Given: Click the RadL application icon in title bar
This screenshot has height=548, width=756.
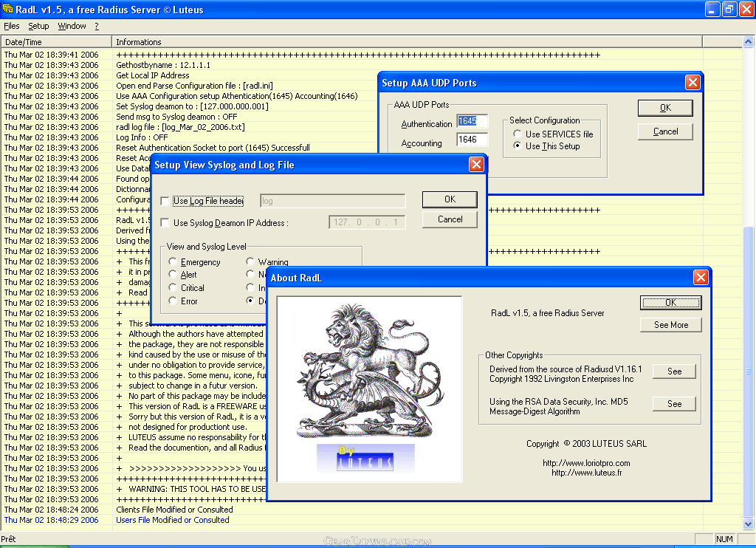Looking at the screenshot, I should click(x=7, y=9).
